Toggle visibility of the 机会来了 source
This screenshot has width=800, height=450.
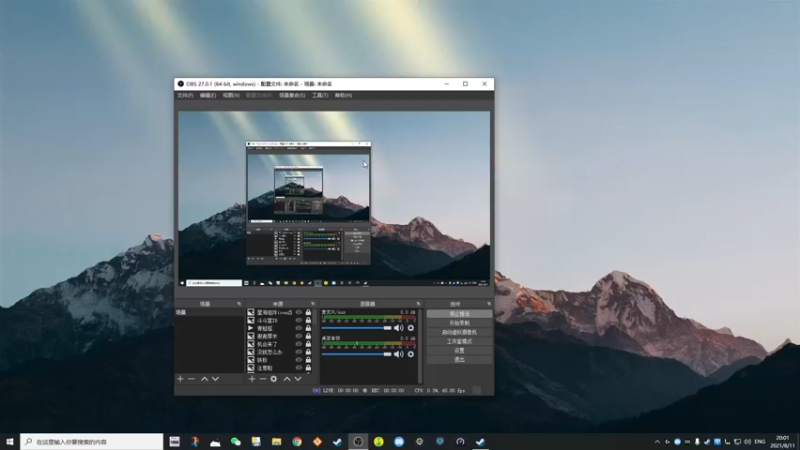[299, 344]
